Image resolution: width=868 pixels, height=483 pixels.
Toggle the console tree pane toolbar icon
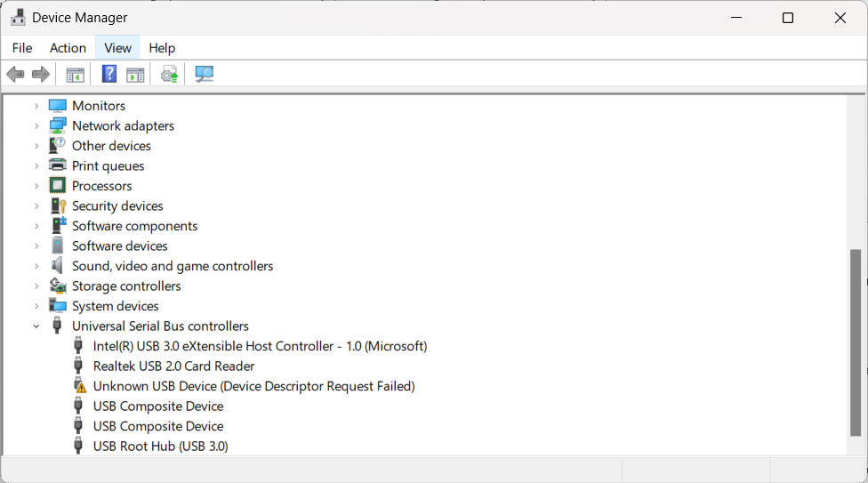(75, 74)
